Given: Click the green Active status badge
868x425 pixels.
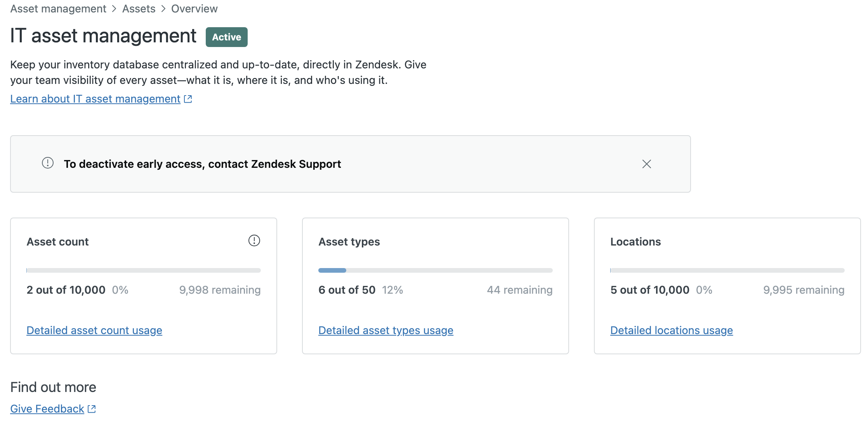Looking at the screenshot, I should click(226, 37).
